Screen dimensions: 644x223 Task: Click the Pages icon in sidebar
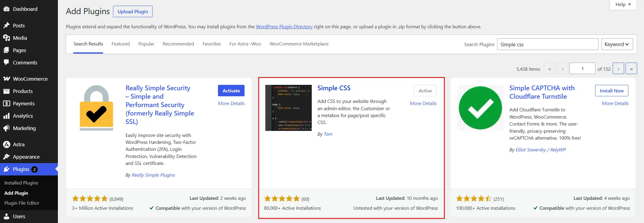point(6,50)
